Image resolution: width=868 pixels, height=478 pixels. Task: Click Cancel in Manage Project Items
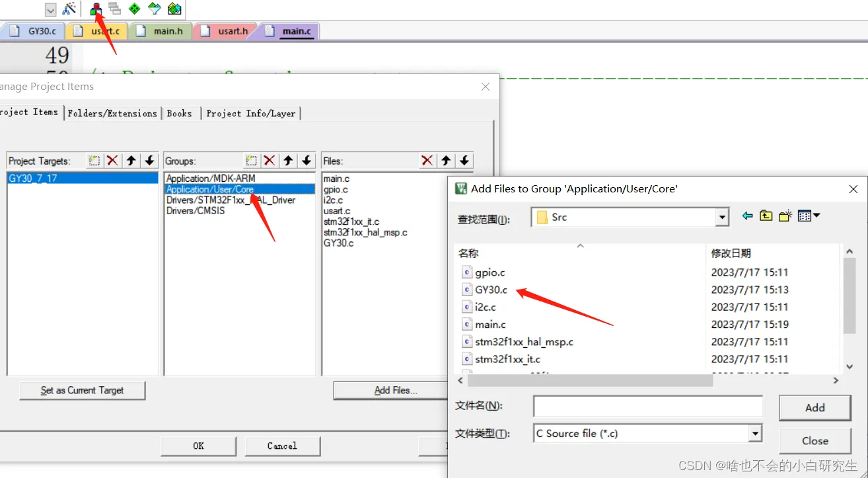[282, 446]
